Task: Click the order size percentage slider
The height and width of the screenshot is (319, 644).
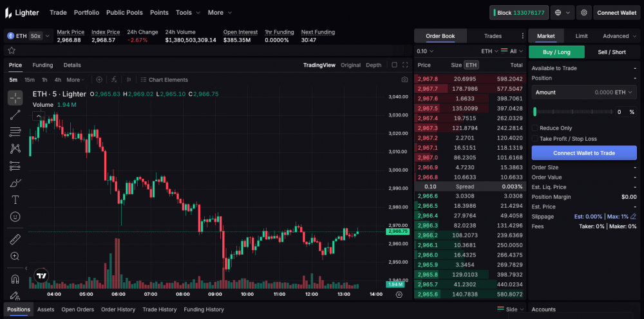Action: [571, 112]
